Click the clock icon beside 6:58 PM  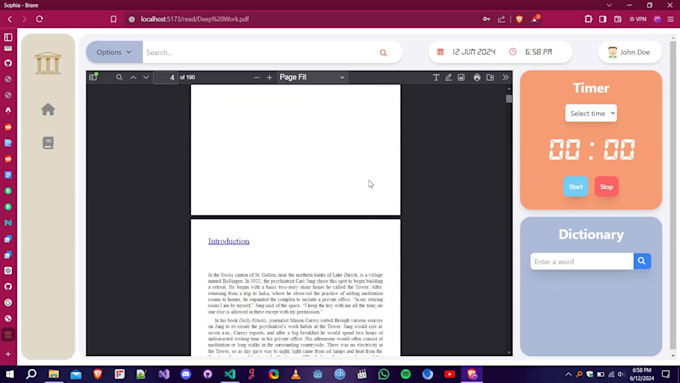(x=513, y=52)
